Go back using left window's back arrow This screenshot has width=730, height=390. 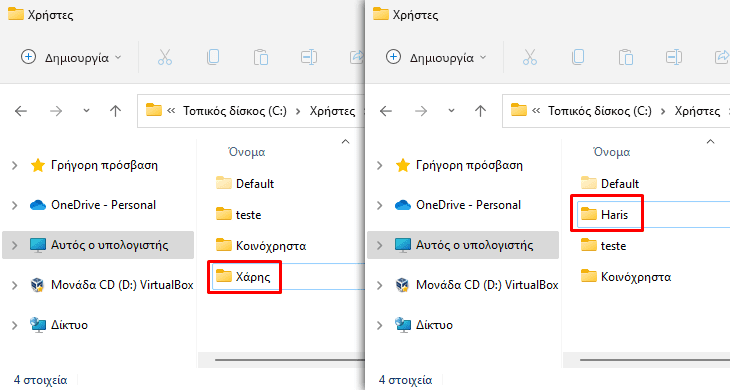coord(21,111)
